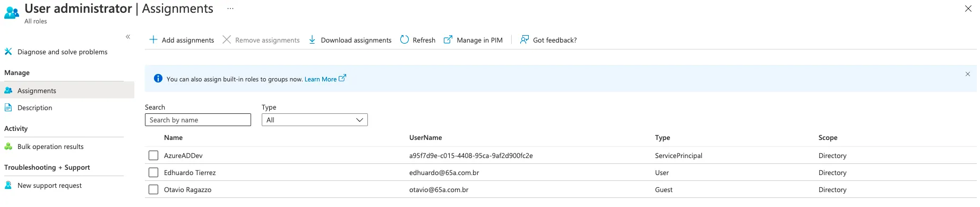Click the external icon next to Learn More
The width and height of the screenshot is (980, 207).
tap(342, 78)
